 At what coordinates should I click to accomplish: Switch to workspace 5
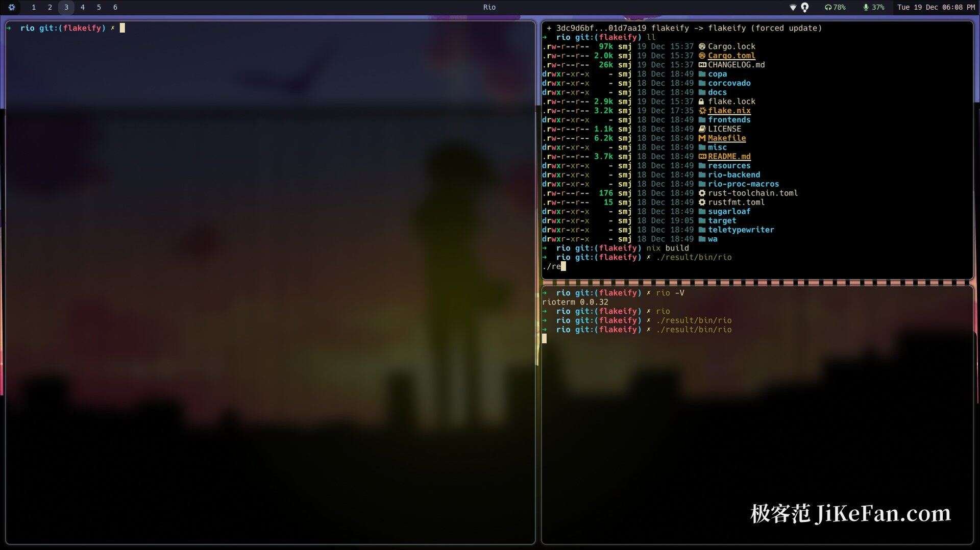[99, 7]
